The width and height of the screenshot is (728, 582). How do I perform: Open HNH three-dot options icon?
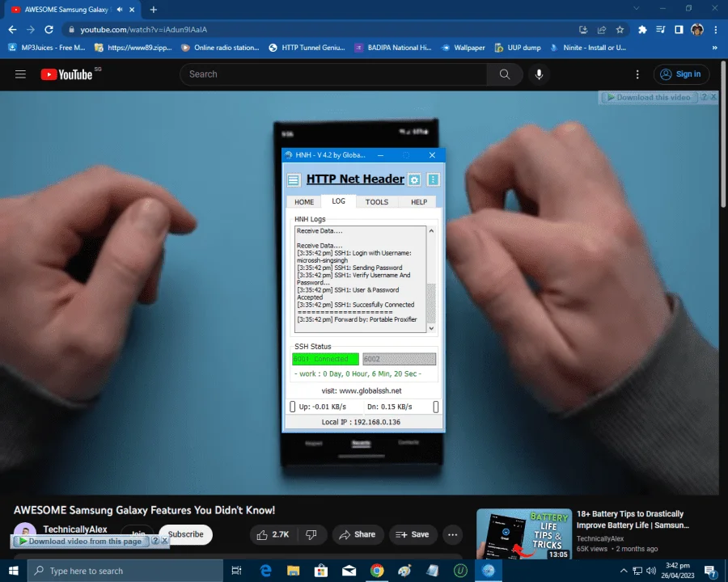(434, 179)
